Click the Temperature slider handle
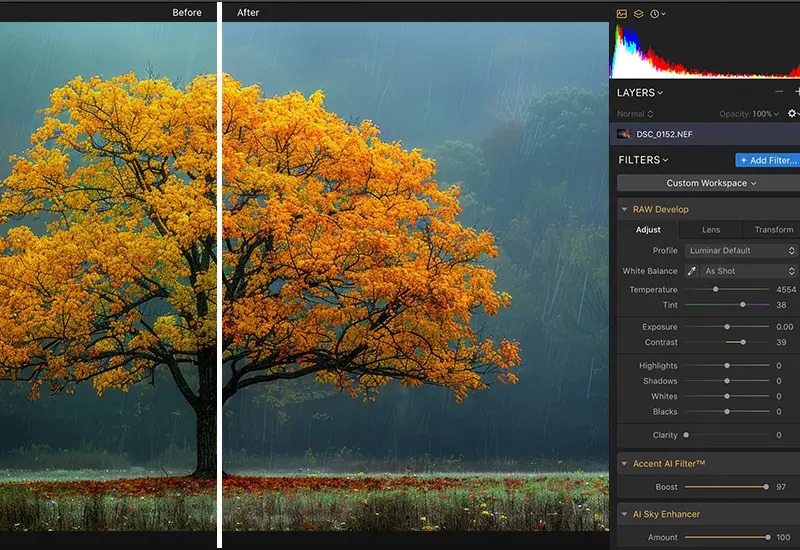Image resolution: width=800 pixels, height=550 pixels. 715,290
